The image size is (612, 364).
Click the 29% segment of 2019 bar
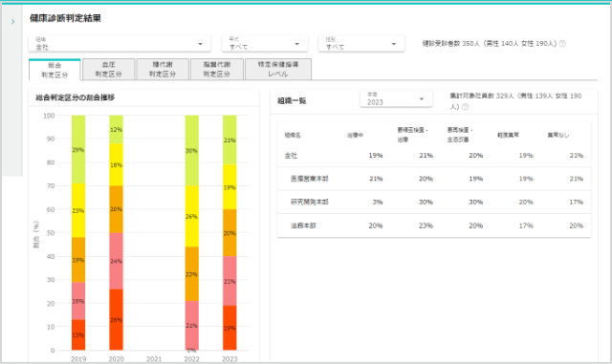click(78, 149)
